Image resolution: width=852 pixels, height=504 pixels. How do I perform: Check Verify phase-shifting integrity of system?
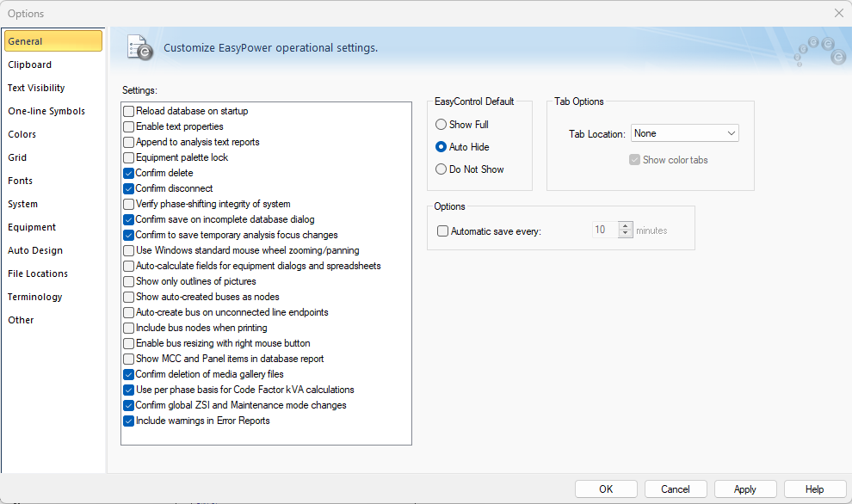[x=129, y=204]
